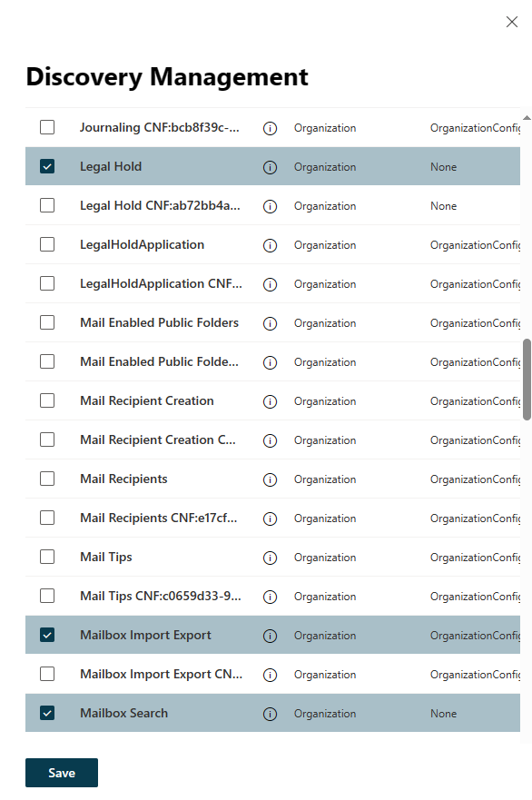Enable the Mail Tips role checkbox
Screen dimensions: 532x800
[x=47, y=557]
